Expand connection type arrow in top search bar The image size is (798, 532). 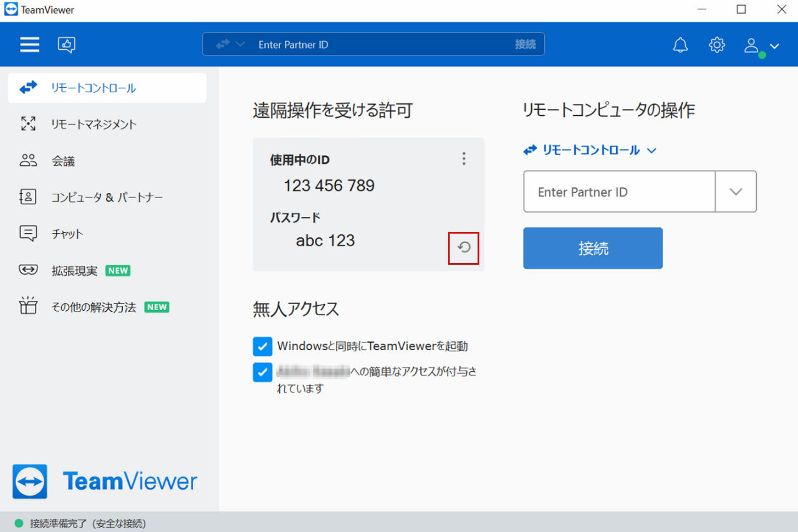pyautogui.click(x=240, y=44)
